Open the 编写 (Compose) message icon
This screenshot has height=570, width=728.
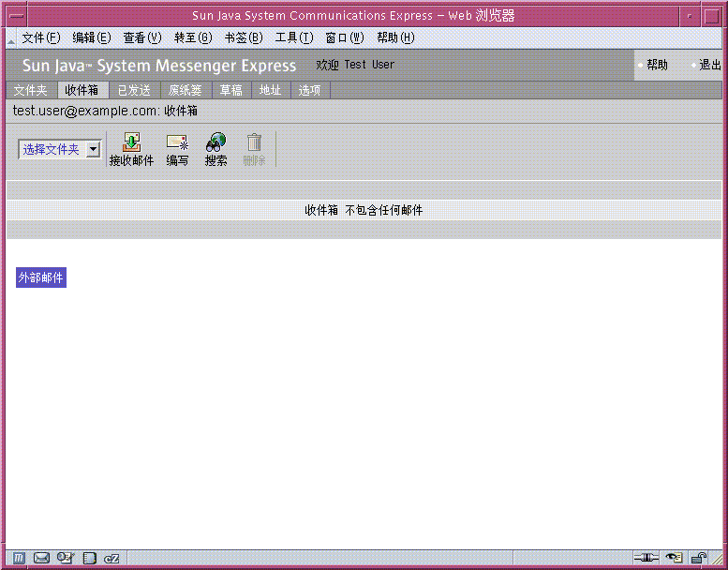177,150
